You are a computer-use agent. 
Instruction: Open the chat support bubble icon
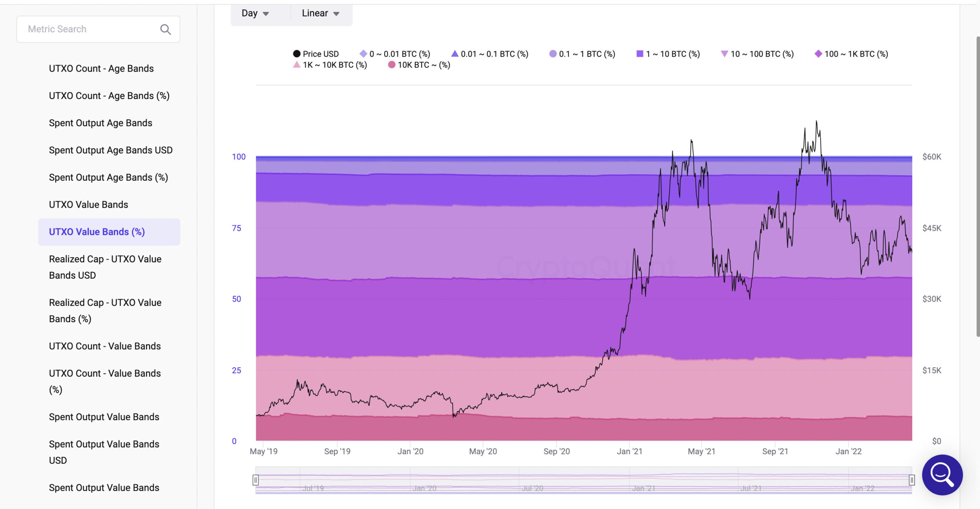(942, 475)
